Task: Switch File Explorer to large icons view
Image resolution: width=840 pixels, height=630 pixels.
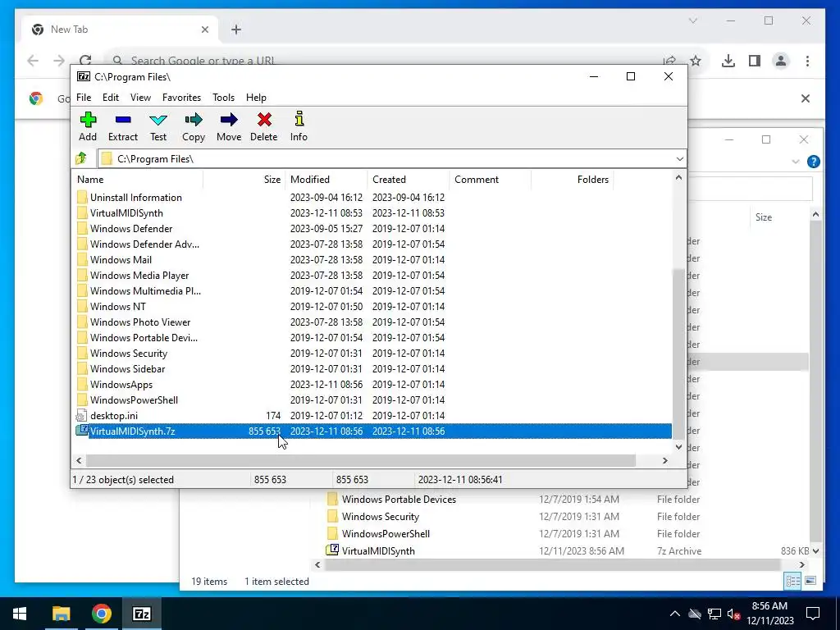Action: coord(810,582)
